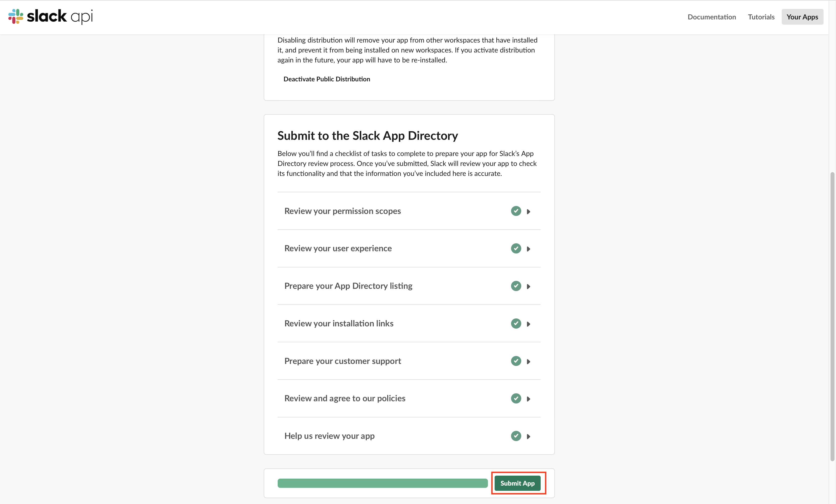
Task: Click the green checkmark for App Directory listing
Action: click(516, 286)
